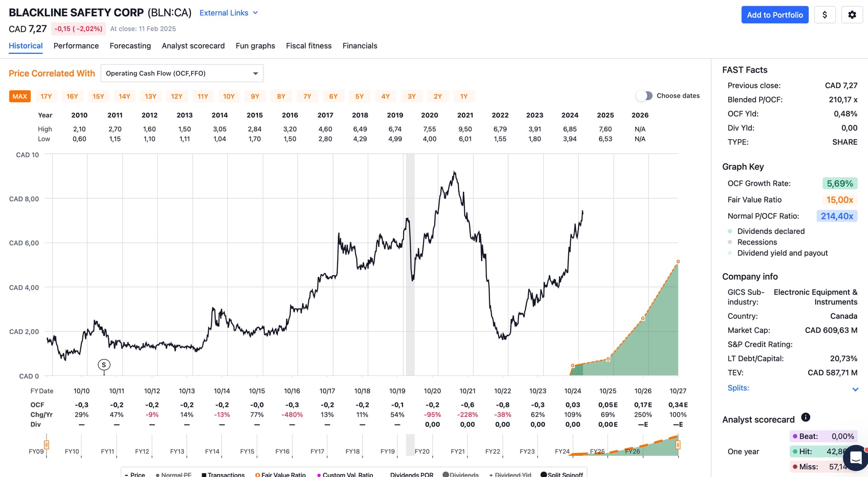This screenshot has width=868, height=477.
Task: Click the dollar currency icon button
Action: coord(825,15)
